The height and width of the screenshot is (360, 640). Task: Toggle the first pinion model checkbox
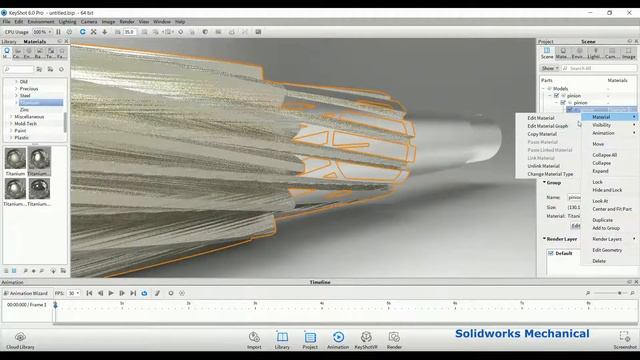pyautogui.click(x=556, y=96)
